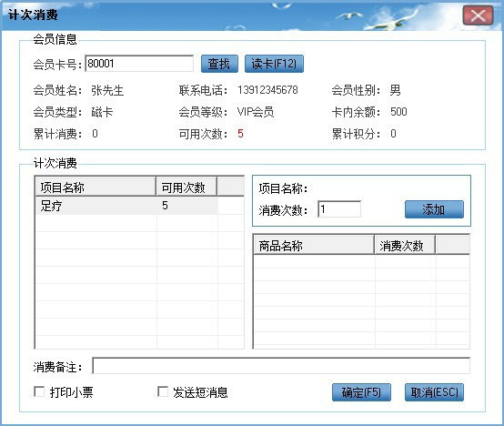
Task: Enable the 发送短消息 checkbox
Action: [x=163, y=392]
